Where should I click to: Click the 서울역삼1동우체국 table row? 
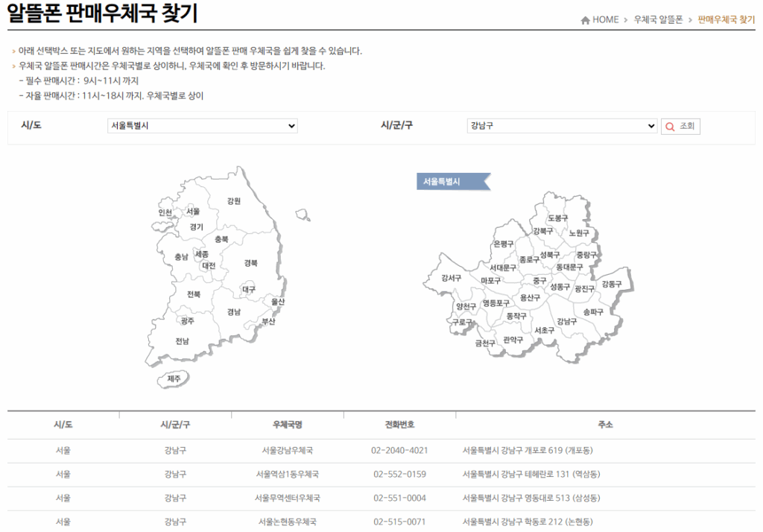point(287,474)
